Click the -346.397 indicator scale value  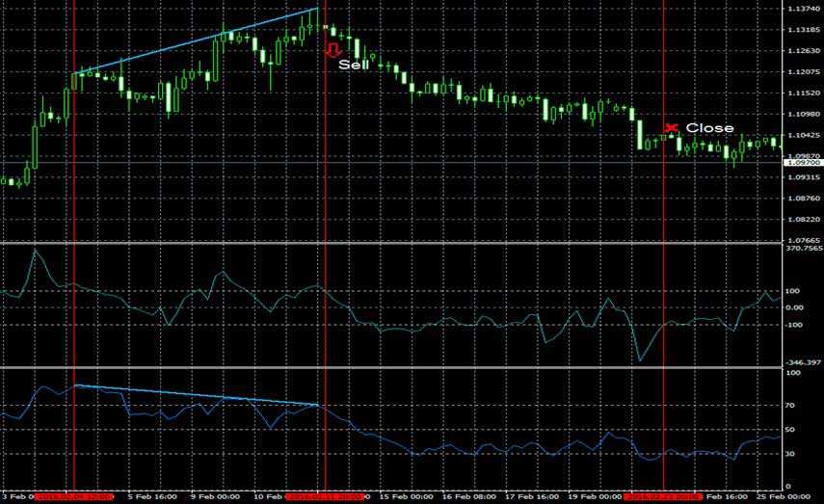803,362
